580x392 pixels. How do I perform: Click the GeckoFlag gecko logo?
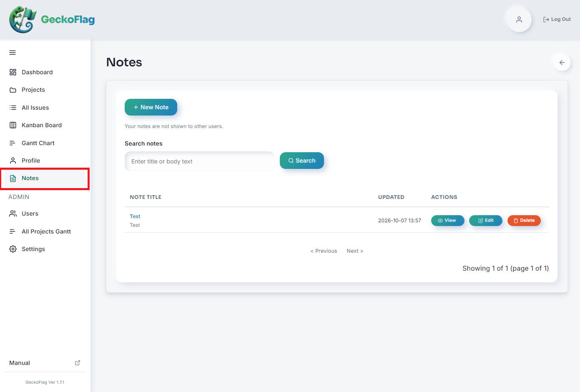coord(23,20)
